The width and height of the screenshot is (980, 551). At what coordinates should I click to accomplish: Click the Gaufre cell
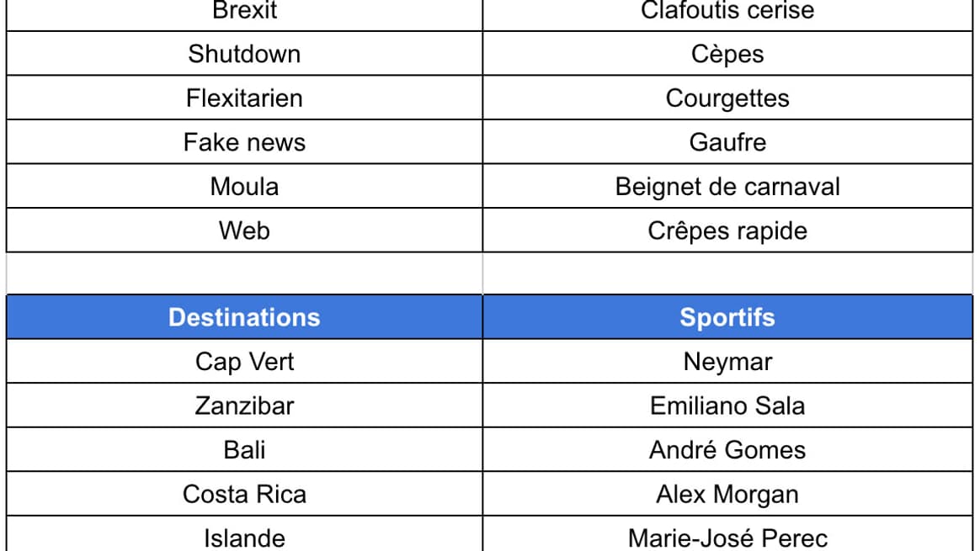click(727, 142)
